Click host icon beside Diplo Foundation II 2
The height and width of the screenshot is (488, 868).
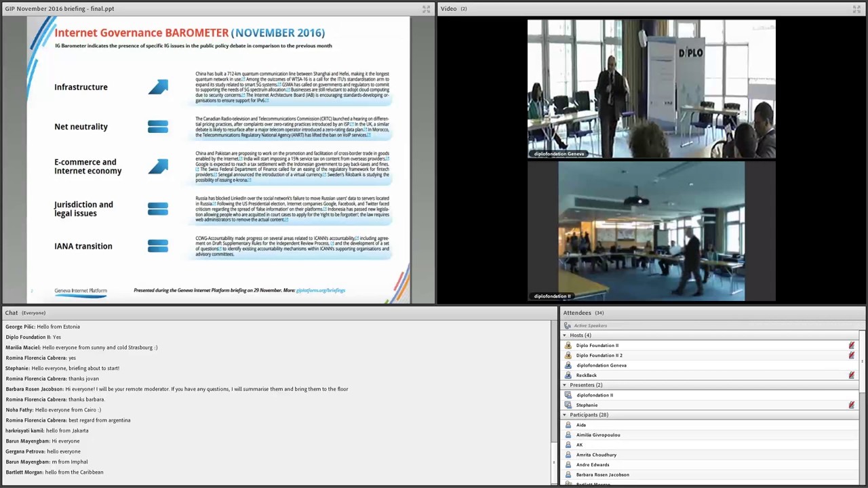point(568,355)
